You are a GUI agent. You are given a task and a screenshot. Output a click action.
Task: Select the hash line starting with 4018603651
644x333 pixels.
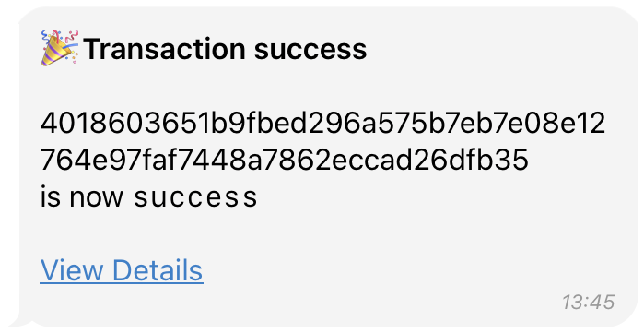pyautogui.click(x=322, y=123)
